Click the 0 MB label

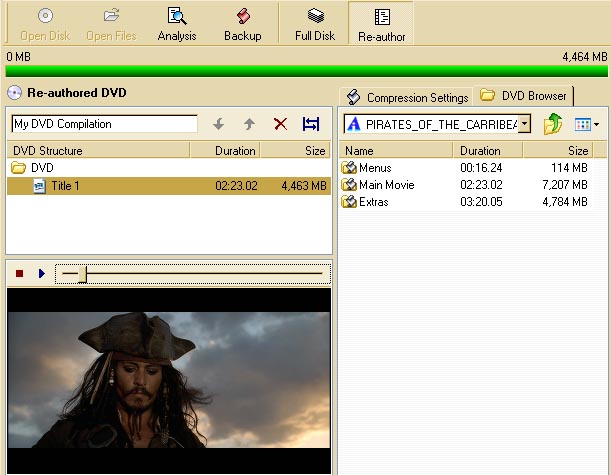(x=18, y=57)
